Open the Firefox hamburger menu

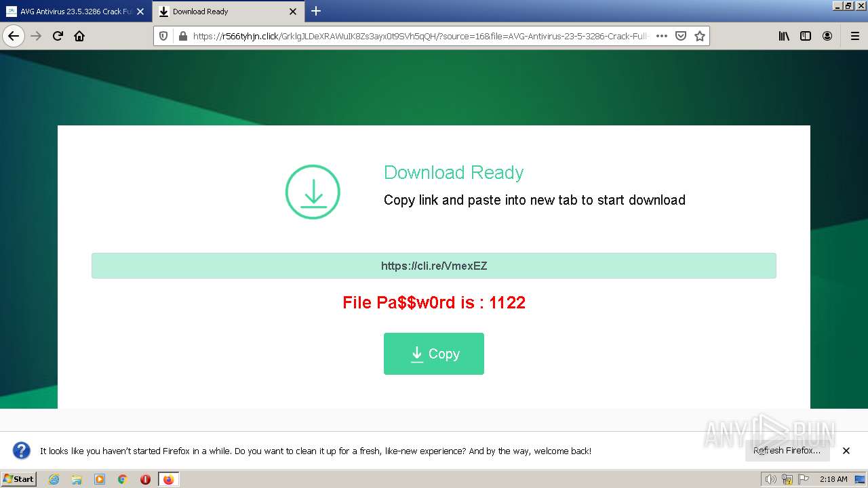click(854, 36)
